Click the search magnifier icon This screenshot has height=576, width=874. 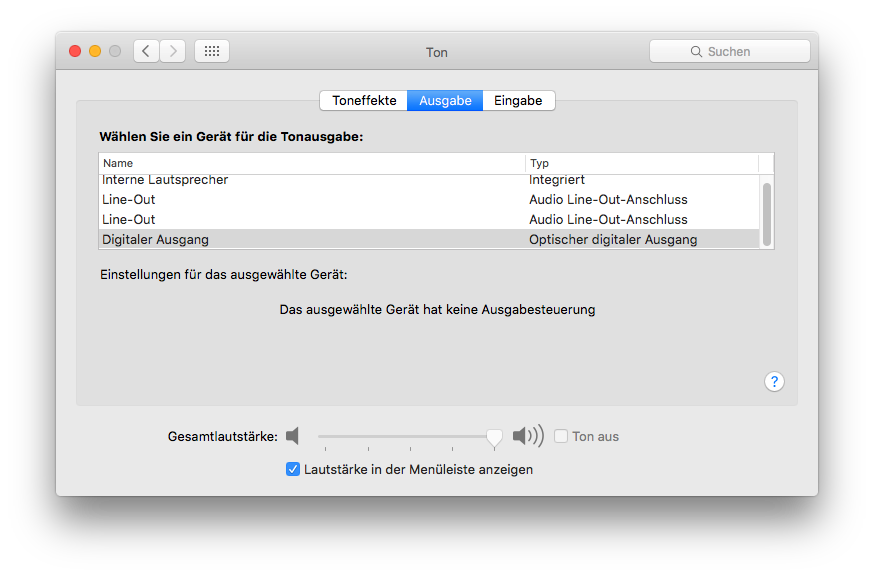pyautogui.click(x=696, y=51)
